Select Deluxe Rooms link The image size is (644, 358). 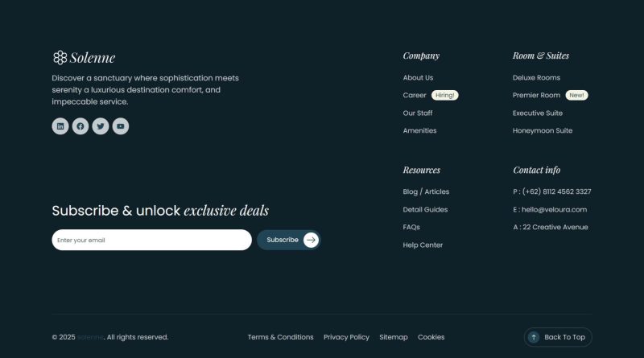point(536,78)
